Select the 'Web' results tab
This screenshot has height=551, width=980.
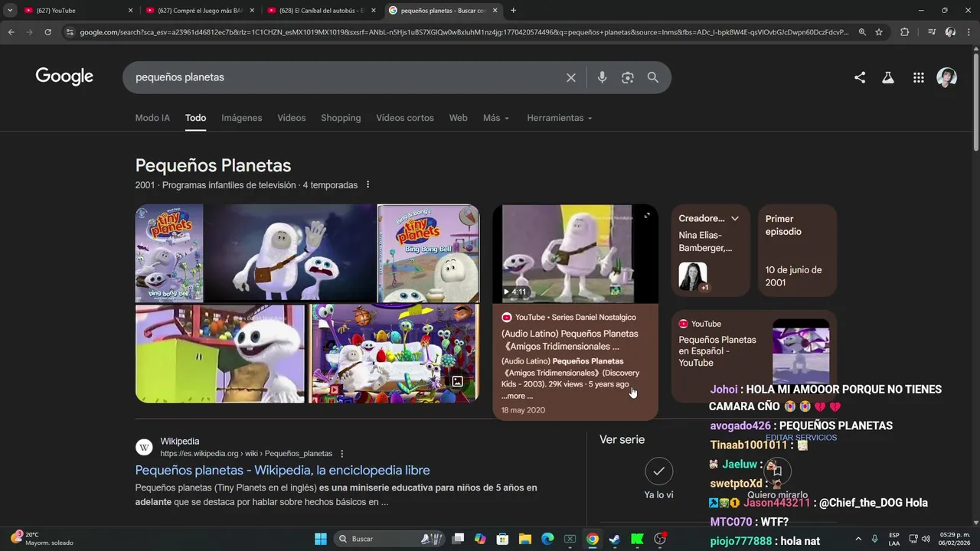(458, 118)
